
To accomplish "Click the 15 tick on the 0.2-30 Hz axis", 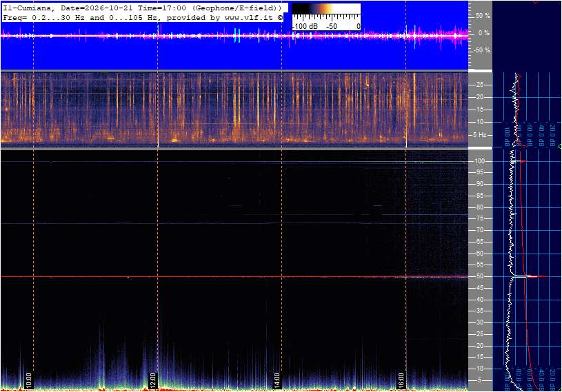I will [479, 110].
